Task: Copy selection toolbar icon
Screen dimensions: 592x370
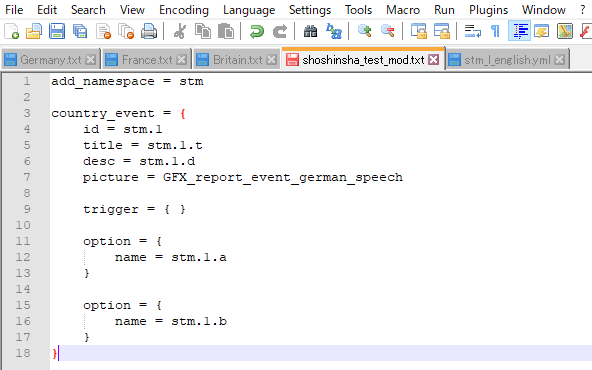Action: point(203,31)
